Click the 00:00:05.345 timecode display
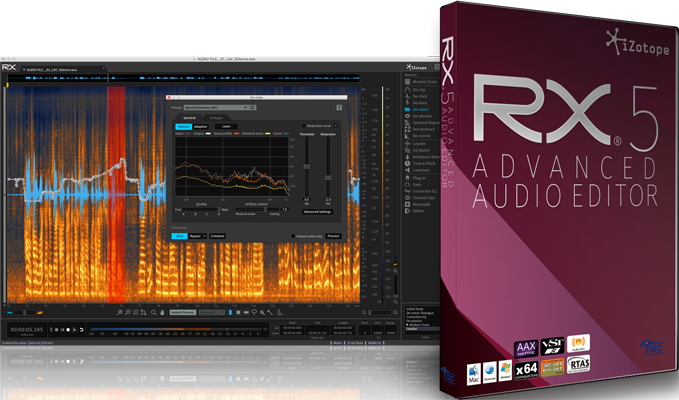 (x=27, y=329)
